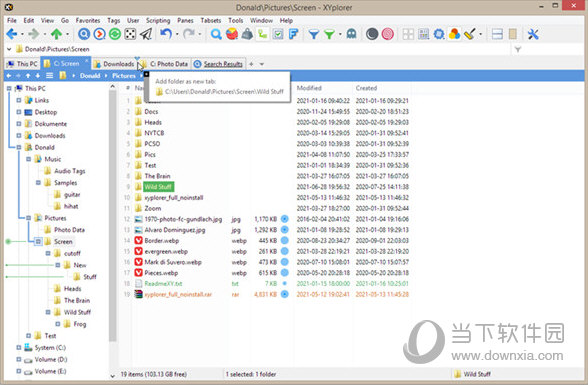Image resolution: width=588 pixels, height=385 pixels.
Task: Click the blue funnel Visual Filter icon
Action: [314, 34]
